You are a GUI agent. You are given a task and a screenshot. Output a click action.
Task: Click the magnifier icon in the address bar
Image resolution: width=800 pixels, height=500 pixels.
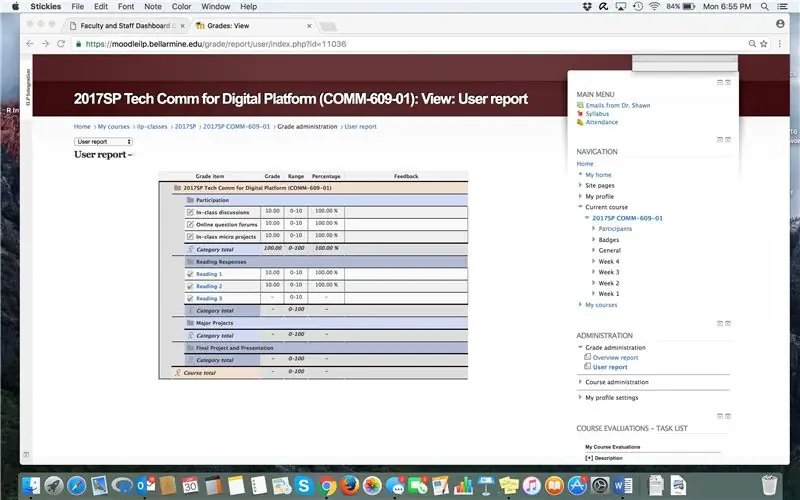pos(752,44)
